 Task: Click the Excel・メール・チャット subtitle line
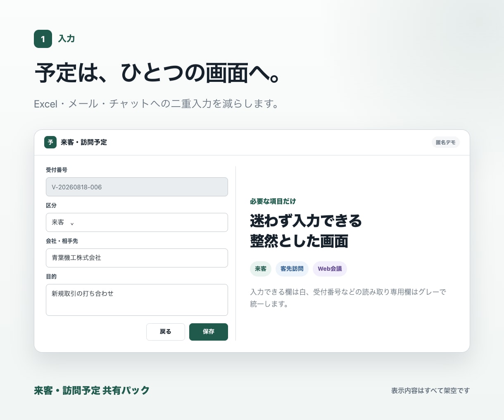click(x=156, y=104)
